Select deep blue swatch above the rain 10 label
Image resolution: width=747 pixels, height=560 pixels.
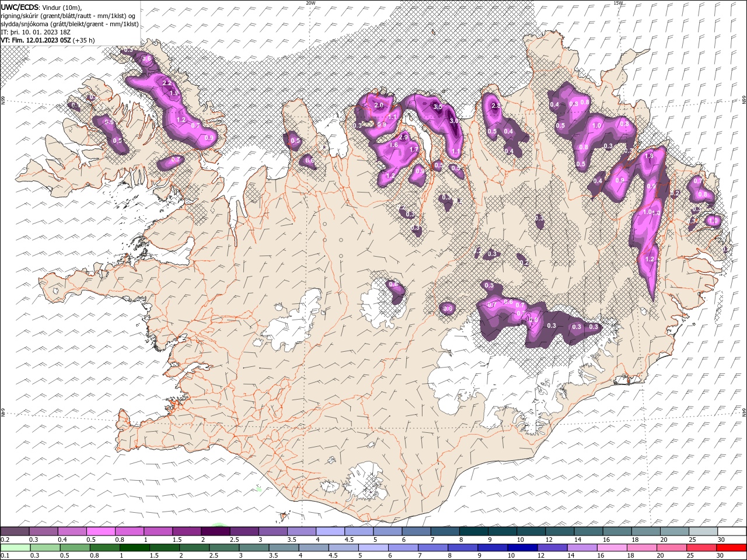[x=522, y=548]
